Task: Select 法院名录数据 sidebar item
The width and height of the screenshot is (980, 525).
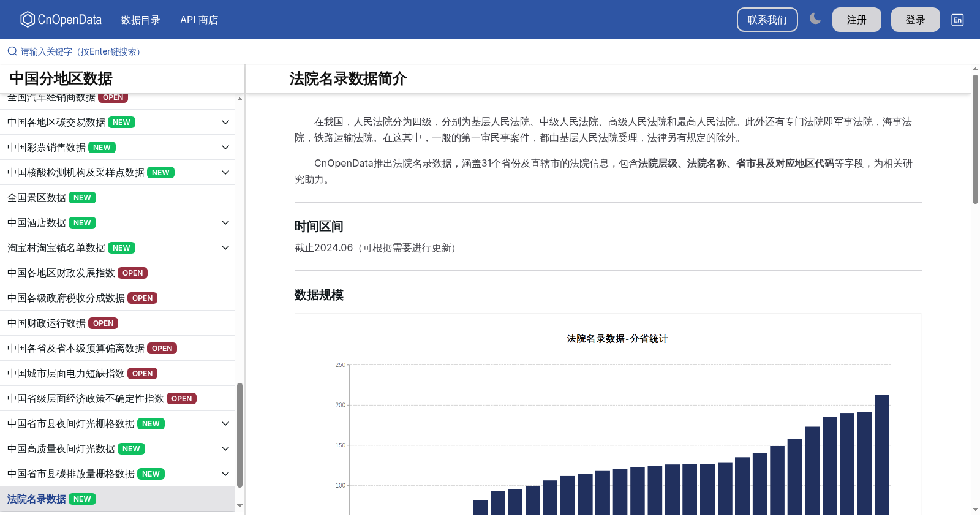Action: click(118, 499)
